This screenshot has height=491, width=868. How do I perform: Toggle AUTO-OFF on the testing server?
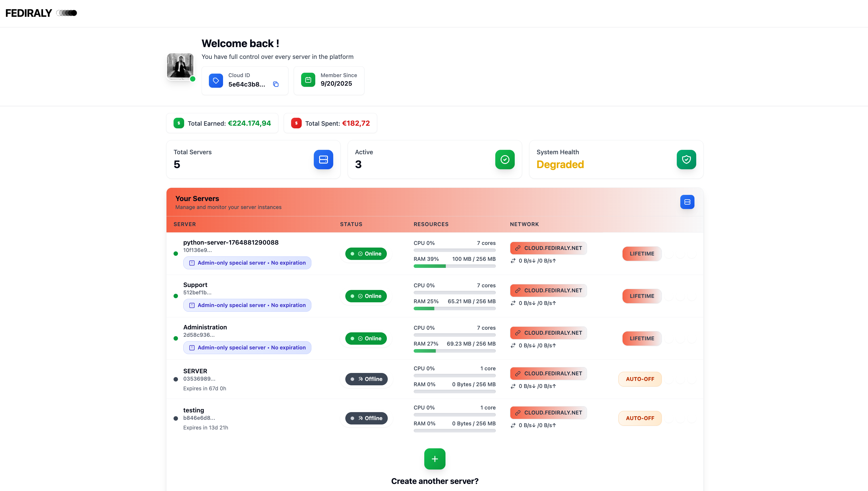pyautogui.click(x=640, y=418)
